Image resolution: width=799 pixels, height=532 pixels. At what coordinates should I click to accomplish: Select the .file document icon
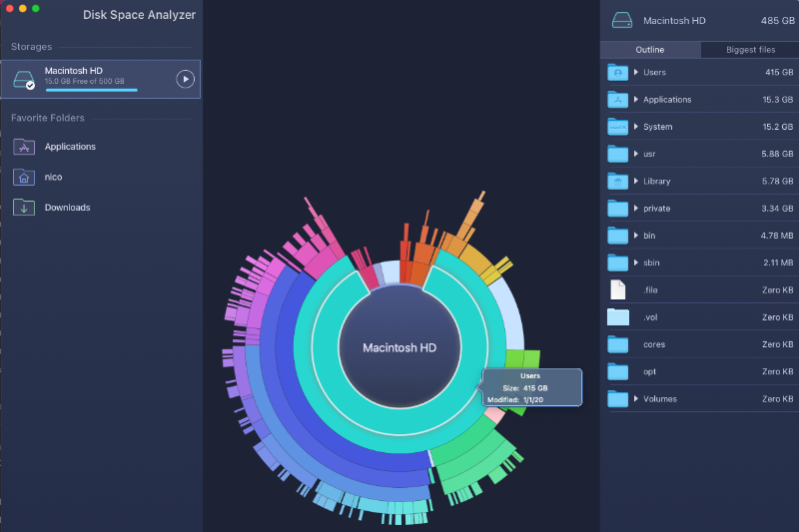pos(617,289)
